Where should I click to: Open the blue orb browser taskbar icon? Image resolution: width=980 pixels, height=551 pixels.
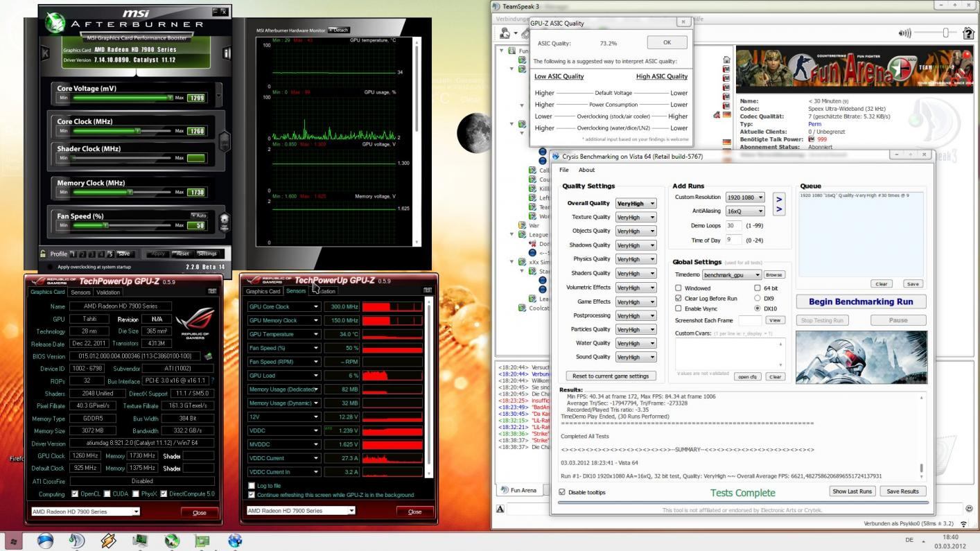(45, 541)
